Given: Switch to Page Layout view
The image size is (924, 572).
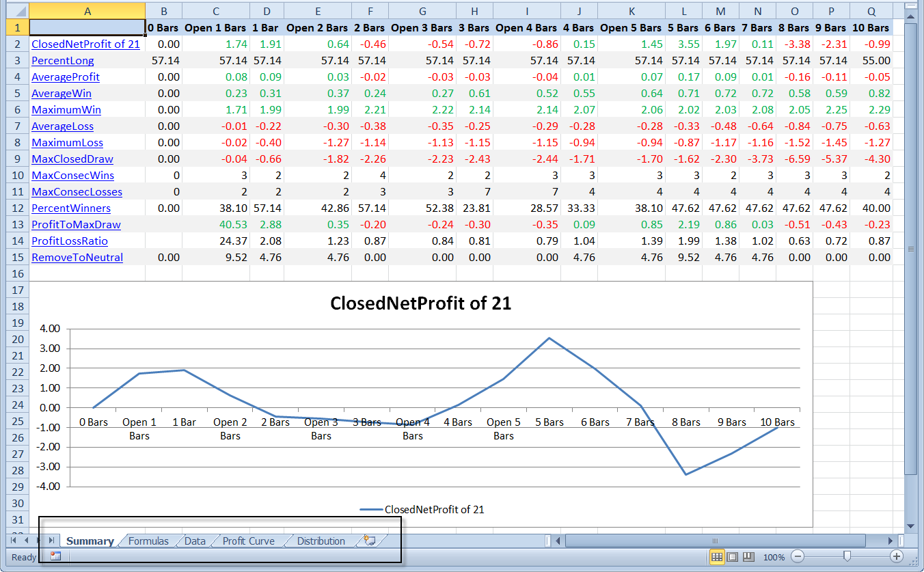Looking at the screenshot, I should [733, 557].
